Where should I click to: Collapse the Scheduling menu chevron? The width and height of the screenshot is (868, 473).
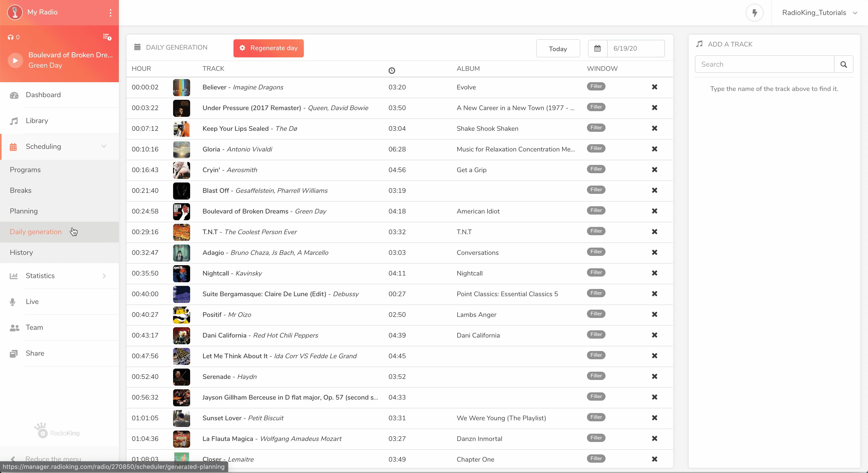104,146
